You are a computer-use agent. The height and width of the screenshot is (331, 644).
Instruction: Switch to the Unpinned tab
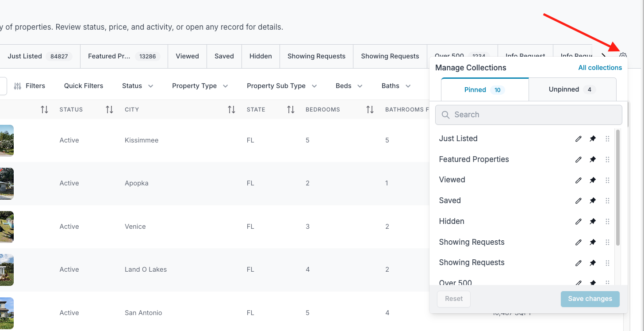point(572,89)
